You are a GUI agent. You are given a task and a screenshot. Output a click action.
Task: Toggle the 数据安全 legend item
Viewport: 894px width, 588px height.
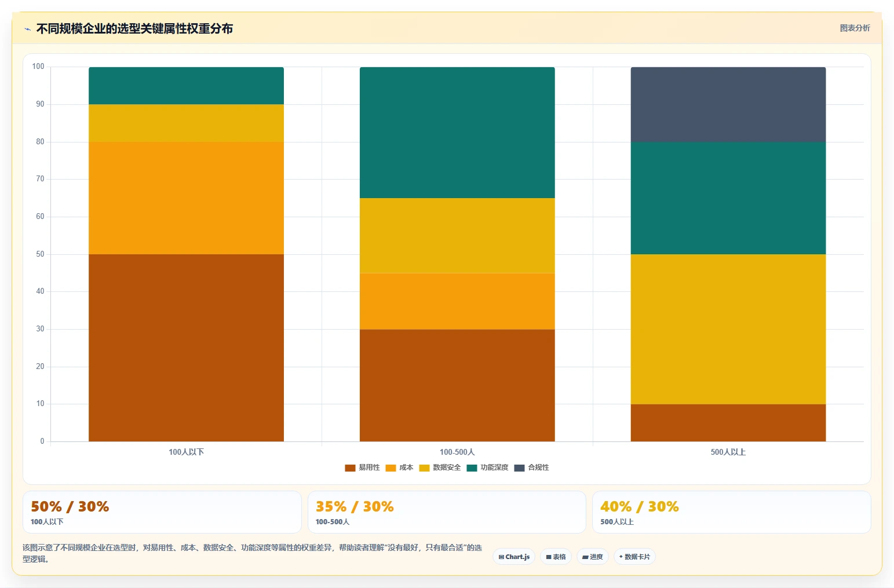click(x=440, y=468)
